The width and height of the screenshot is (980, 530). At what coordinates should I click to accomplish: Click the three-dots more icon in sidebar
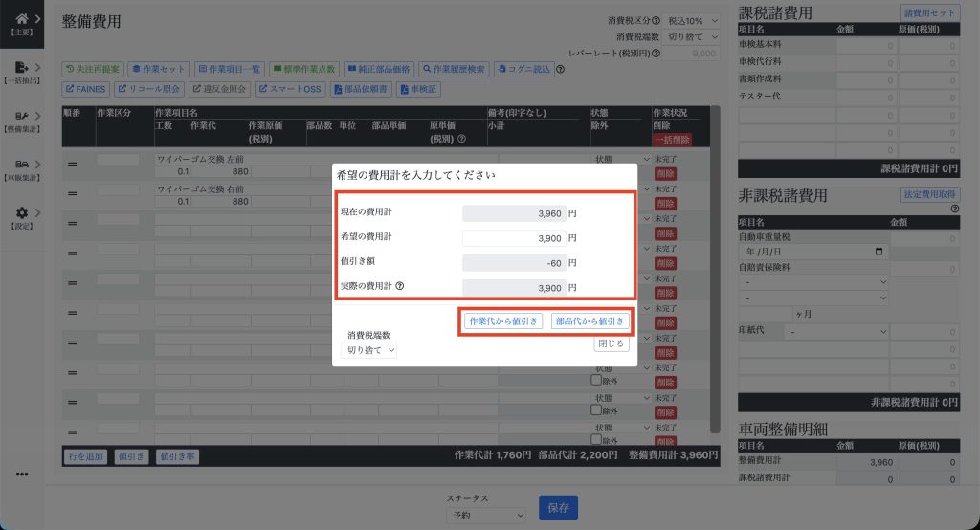click(22, 475)
